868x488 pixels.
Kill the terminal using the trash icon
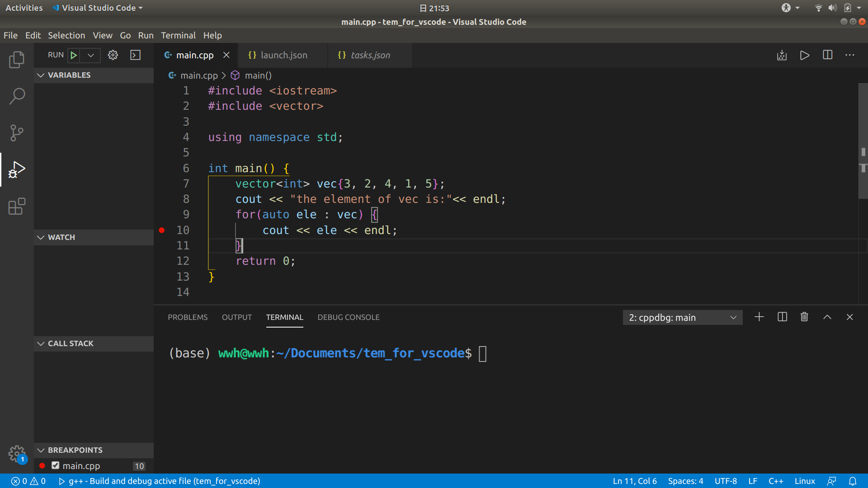(804, 317)
